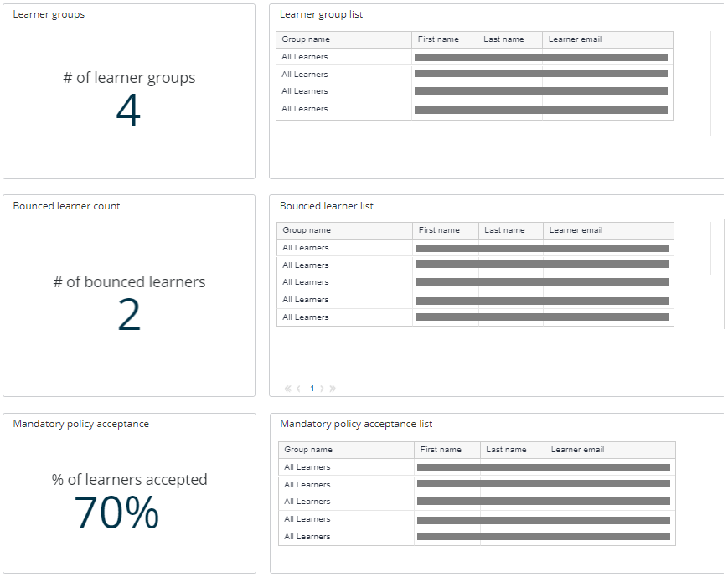728x577 pixels.
Task: Click Learner email header in Bounced learner list
Action: (576, 230)
